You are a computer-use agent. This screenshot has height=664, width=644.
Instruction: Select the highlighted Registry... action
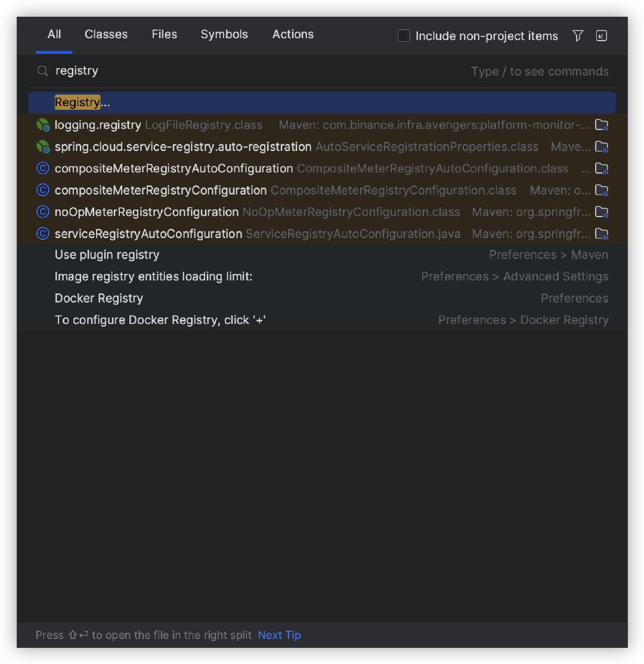pyautogui.click(x=322, y=103)
